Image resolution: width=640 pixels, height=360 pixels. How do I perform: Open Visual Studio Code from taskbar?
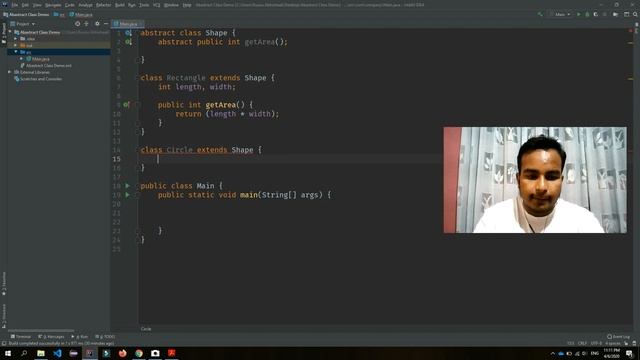[x=57, y=353]
